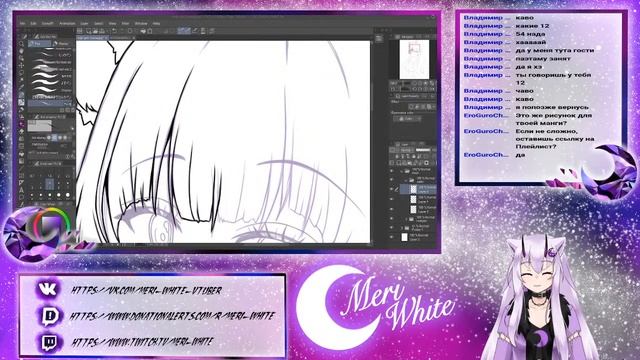Open the Layer menu
This screenshot has height=360, width=640.
[x=84, y=23]
